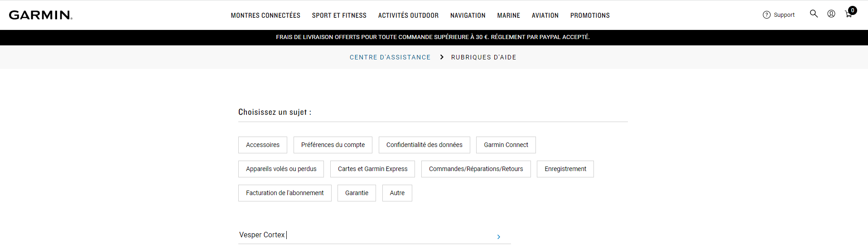Select the Autre topic
The height and width of the screenshot is (250, 868).
[x=397, y=193]
